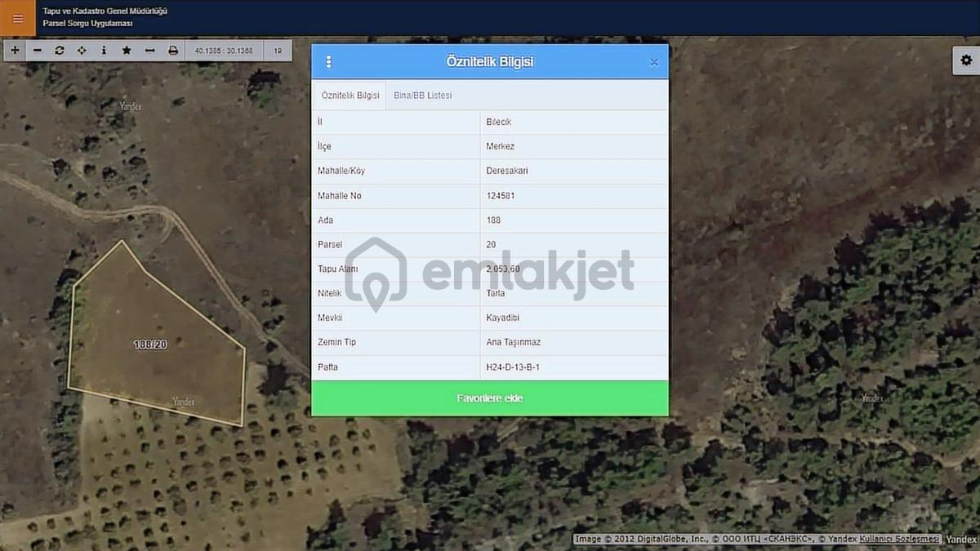Viewport: 980px width, 551px height.
Task: Click the Ada value 188
Action: click(493, 220)
